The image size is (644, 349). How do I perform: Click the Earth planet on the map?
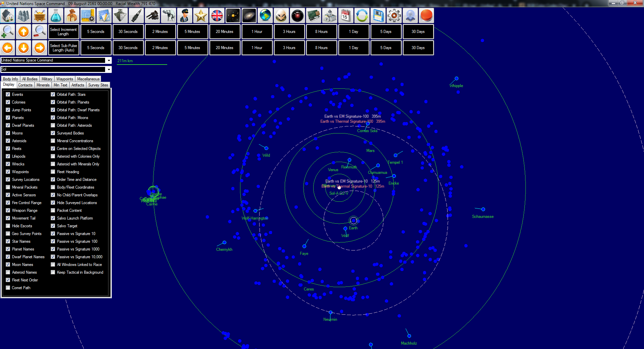pos(354,221)
